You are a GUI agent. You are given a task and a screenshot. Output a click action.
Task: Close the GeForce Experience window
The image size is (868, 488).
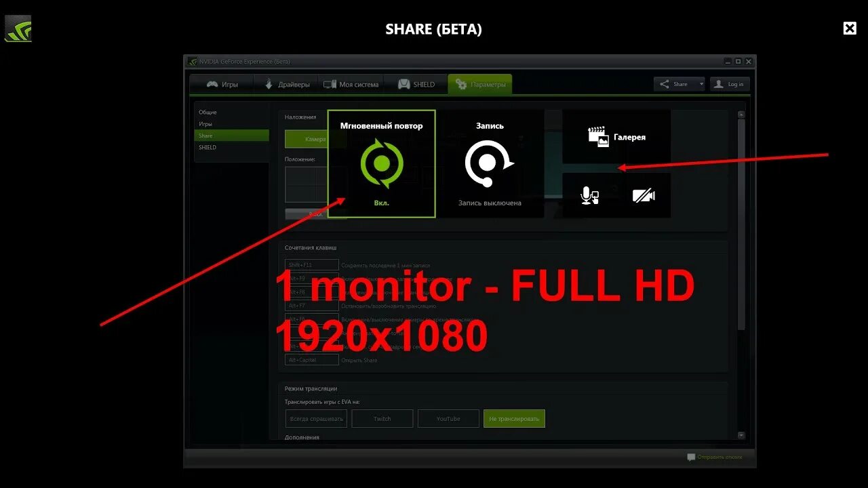[x=749, y=62]
